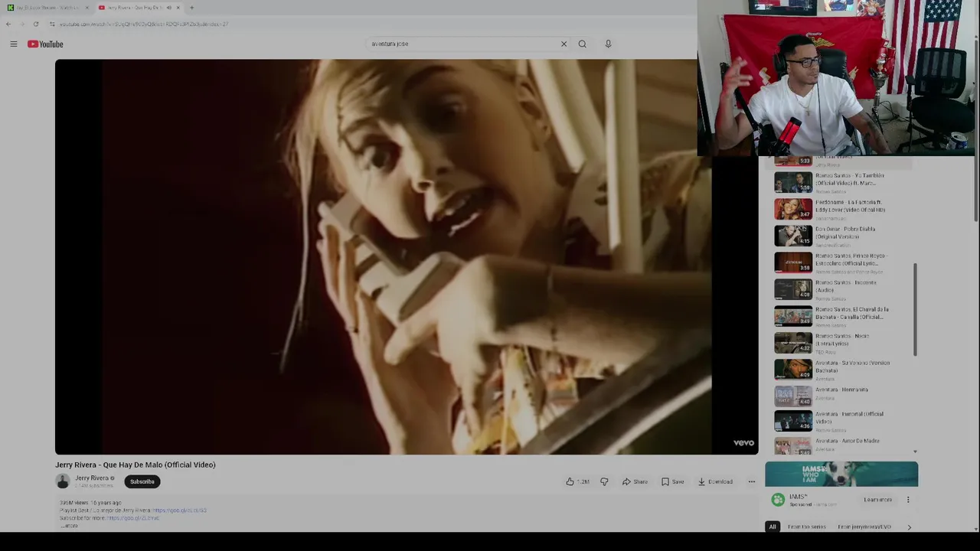The height and width of the screenshot is (551, 980).
Task: Download the video
Action: [x=715, y=481]
